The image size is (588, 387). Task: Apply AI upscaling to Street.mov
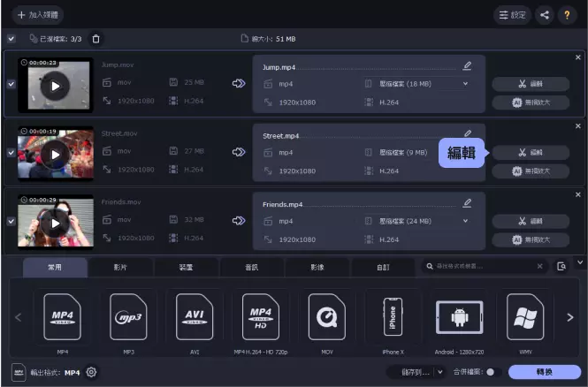point(531,171)
